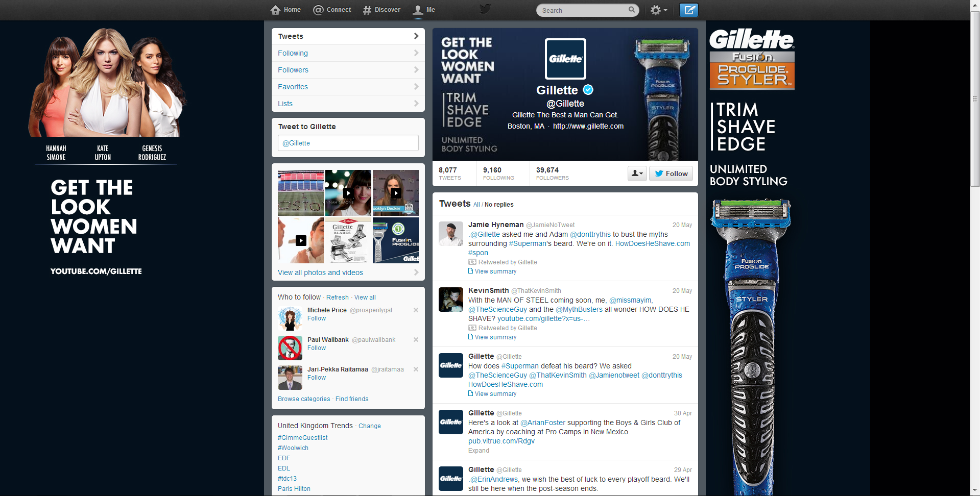Select Following in the profile sidebar
Screen dimensions: 980x496
tap(348, 53)
